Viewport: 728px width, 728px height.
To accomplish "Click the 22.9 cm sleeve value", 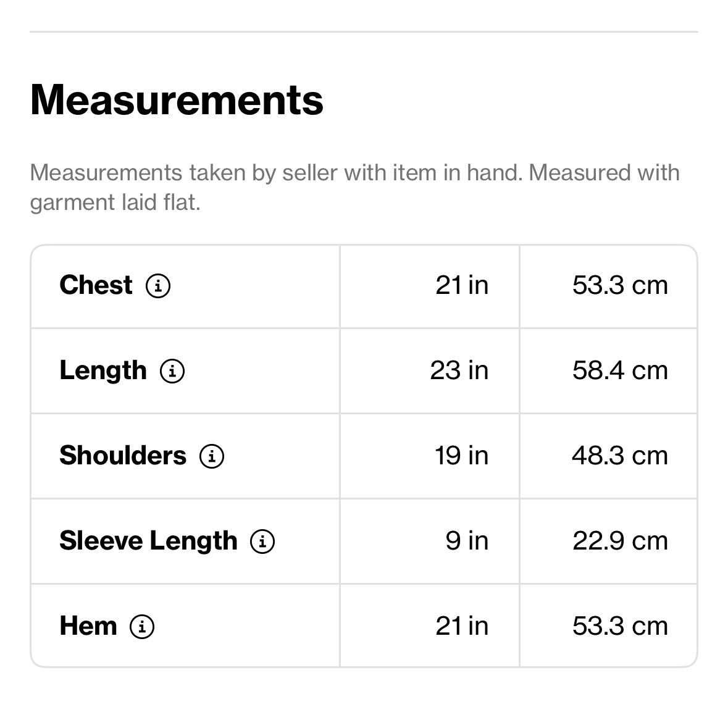I will pos(620,541).
